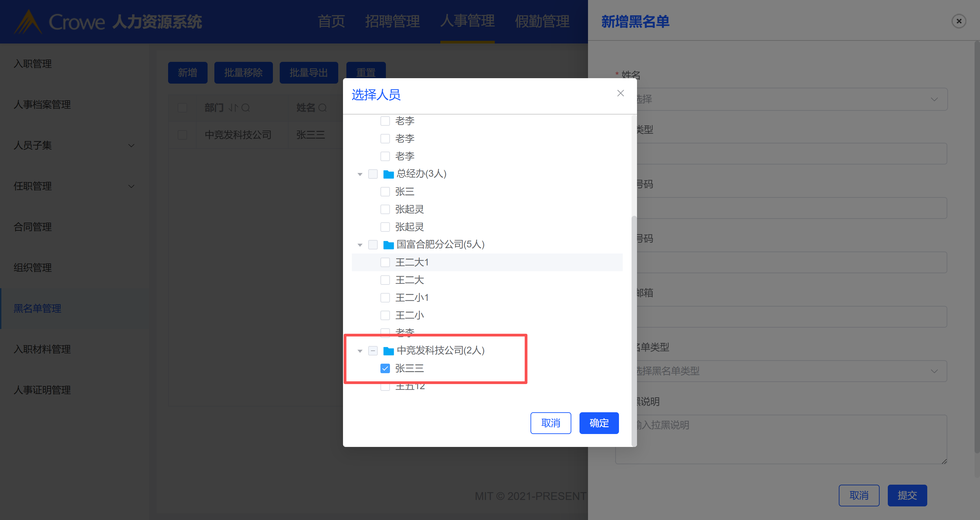Close the 新增黑名单 drawer with the round X icon

[959, 21]
